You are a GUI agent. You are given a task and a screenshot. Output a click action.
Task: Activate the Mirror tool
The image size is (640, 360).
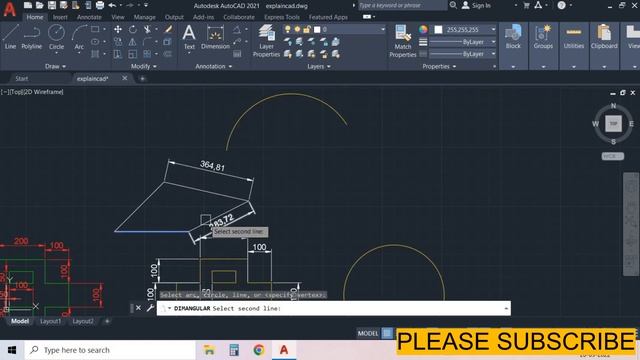133,42
